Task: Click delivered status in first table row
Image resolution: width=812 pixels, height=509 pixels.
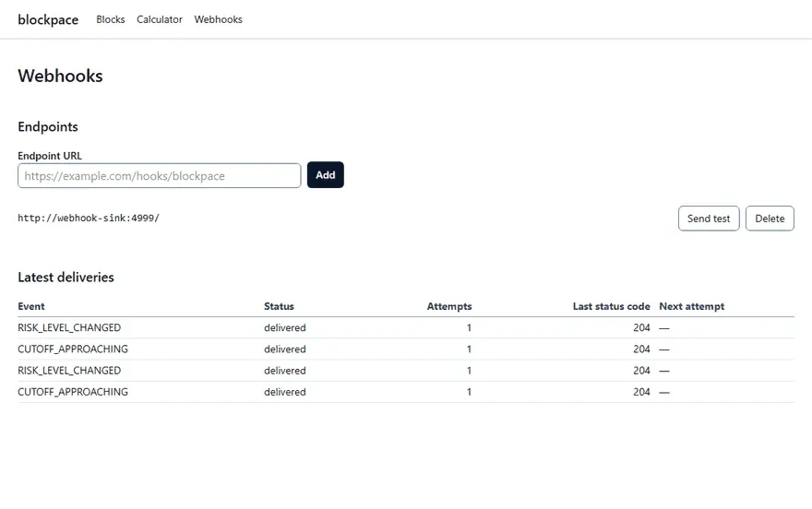Action: [x=285, y=328]
